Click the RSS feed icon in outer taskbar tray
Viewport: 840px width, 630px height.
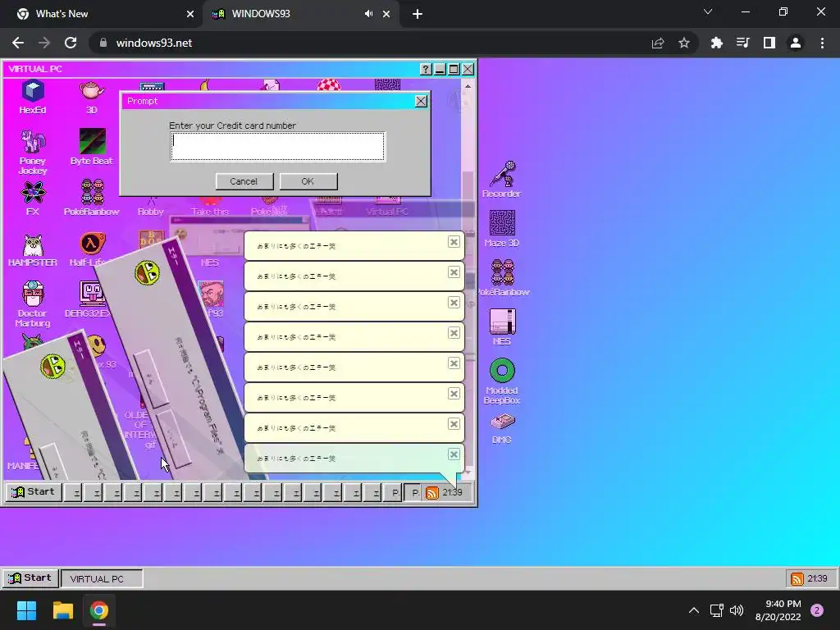[797, 578]
